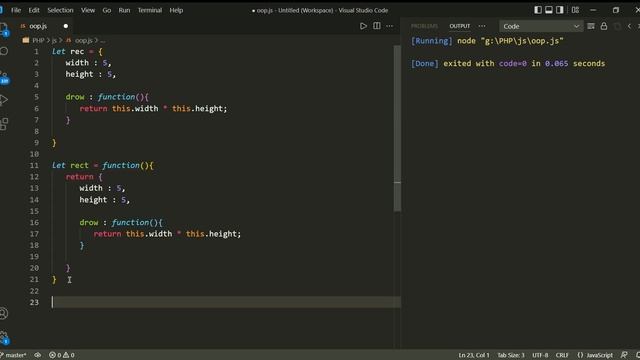Screen dimensions: 640x360
Task: Click oop.js in breadcrumb path
Action: [83, 40]
